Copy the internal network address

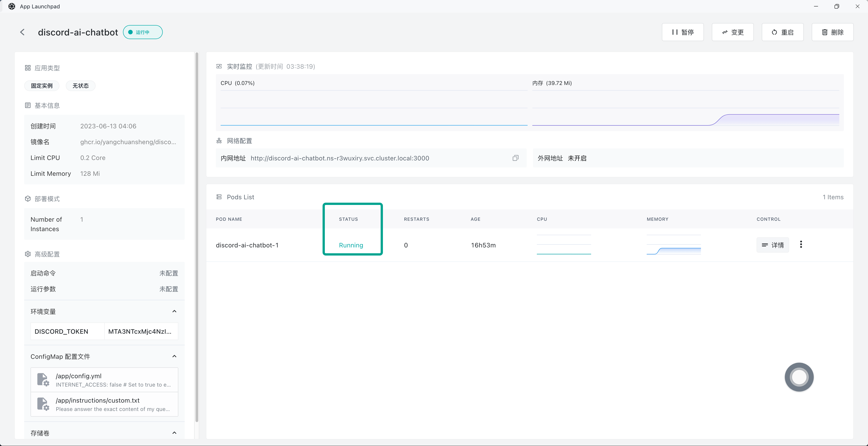[x=516, y=158]
